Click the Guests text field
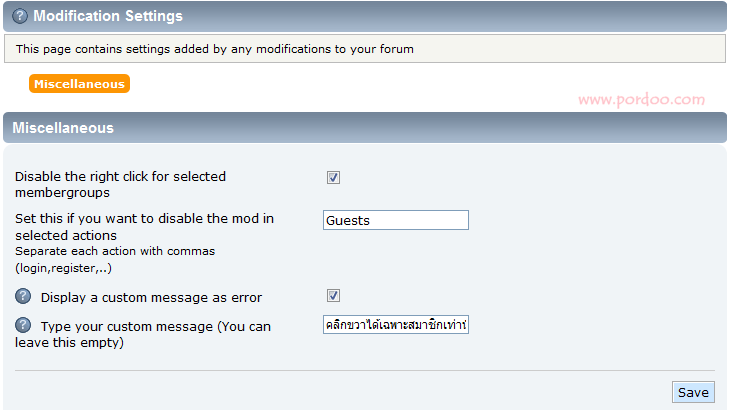 tap(396, 220)
